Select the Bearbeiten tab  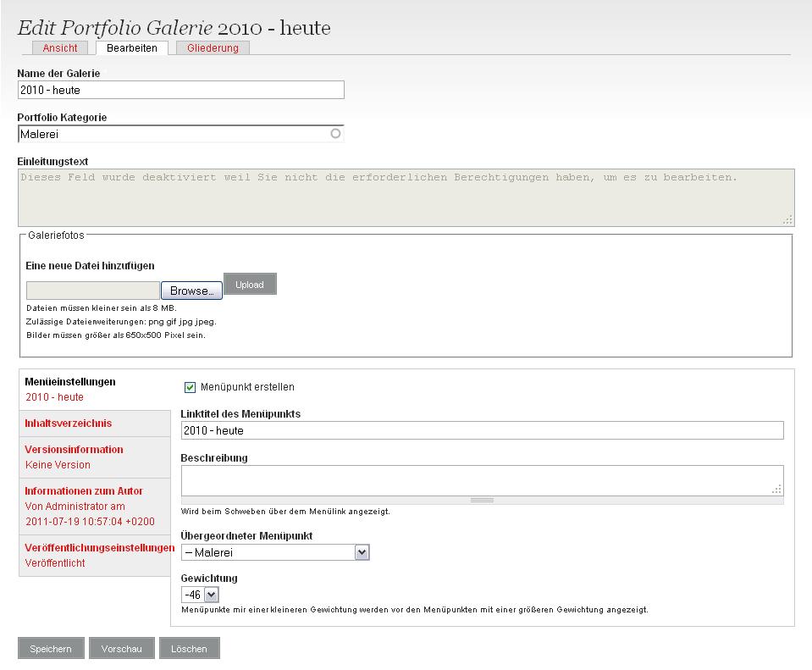coord(131,48)
